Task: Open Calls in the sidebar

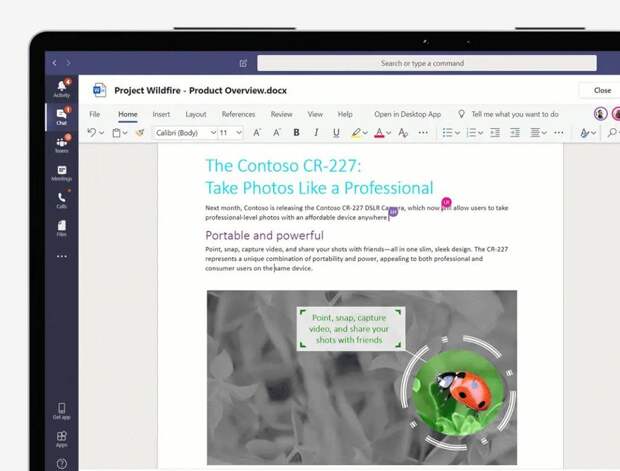Action: pos(62,200)
